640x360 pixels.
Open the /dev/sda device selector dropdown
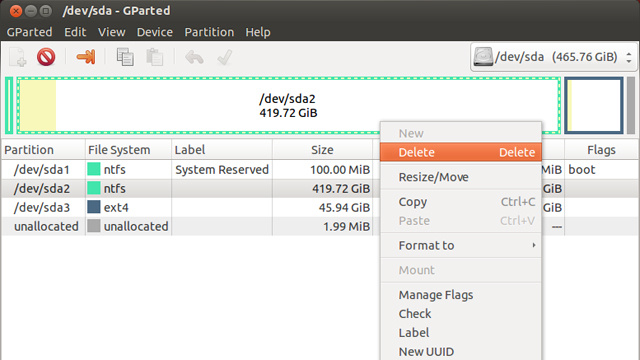(553, 57)
